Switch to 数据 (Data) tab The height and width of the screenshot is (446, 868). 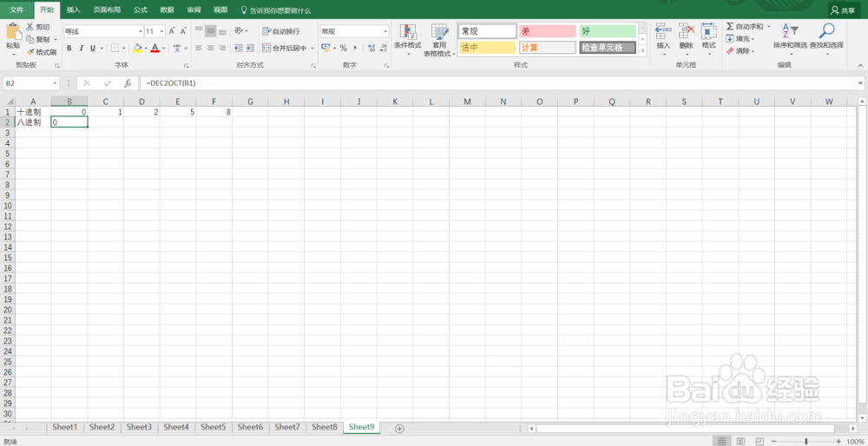click(x=167, y=10)
